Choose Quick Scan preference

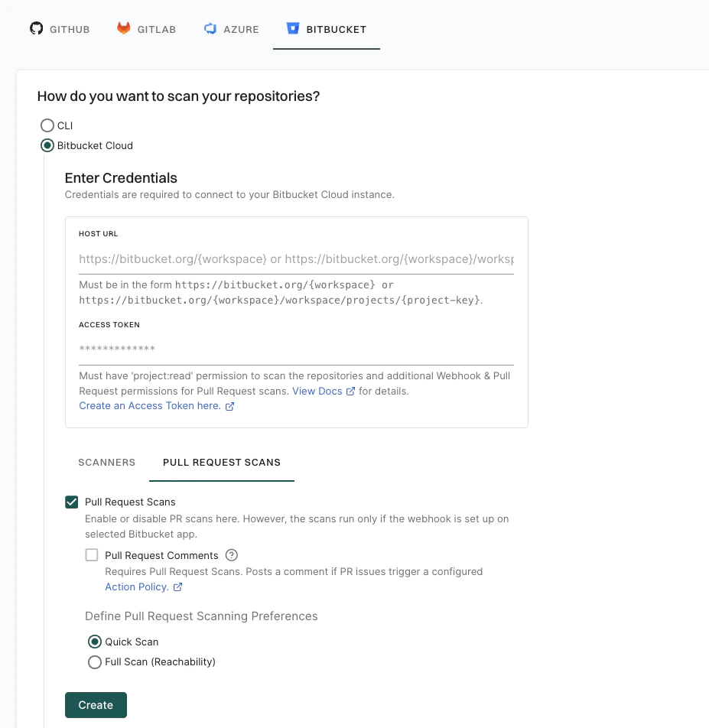[x=95, y=642]
